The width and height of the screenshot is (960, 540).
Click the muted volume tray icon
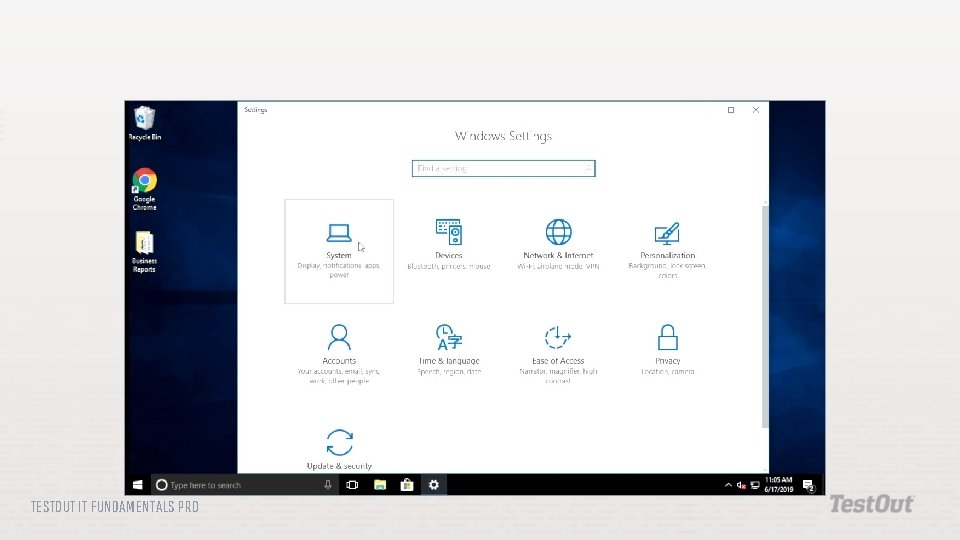(741, 485)
